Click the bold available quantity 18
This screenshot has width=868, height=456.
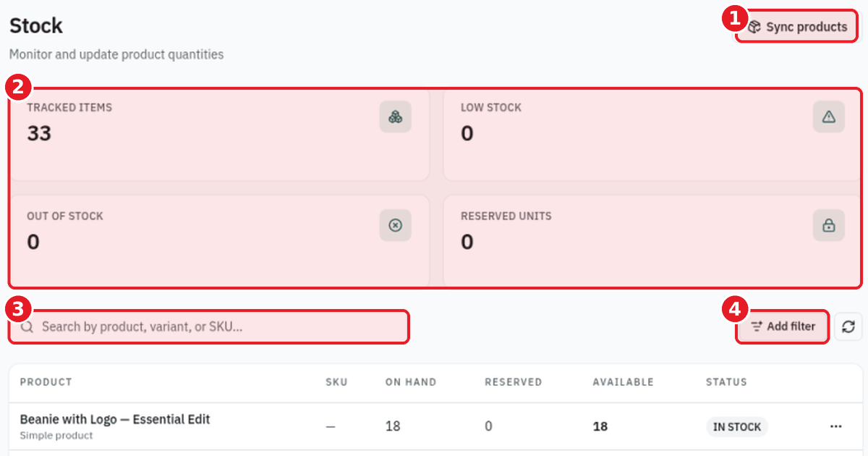click(x=600, y=426)
